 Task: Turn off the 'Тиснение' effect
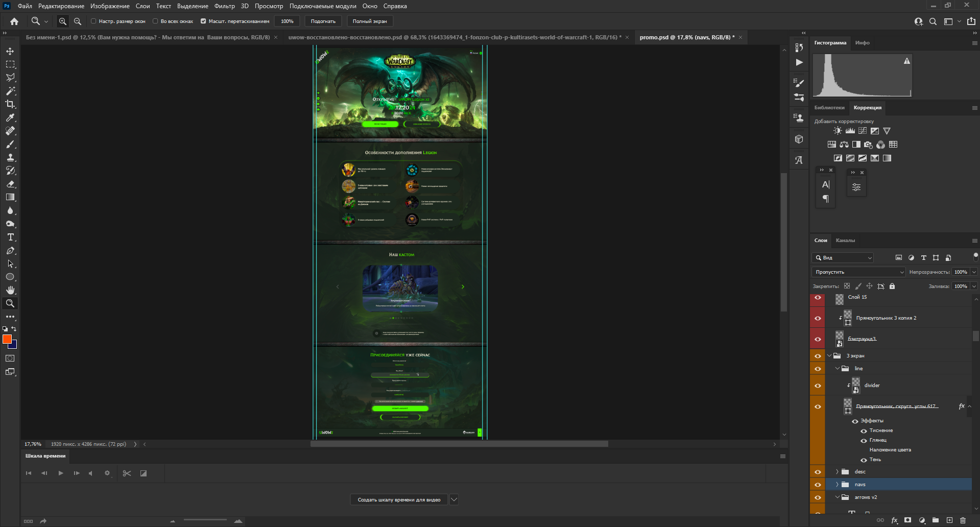[x=864, y=431]
